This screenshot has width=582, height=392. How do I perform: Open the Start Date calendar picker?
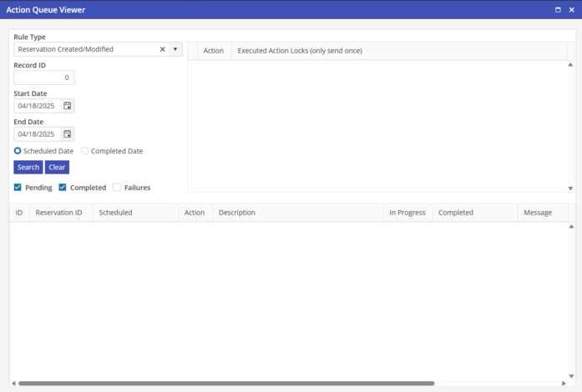(x=68, y=106)
